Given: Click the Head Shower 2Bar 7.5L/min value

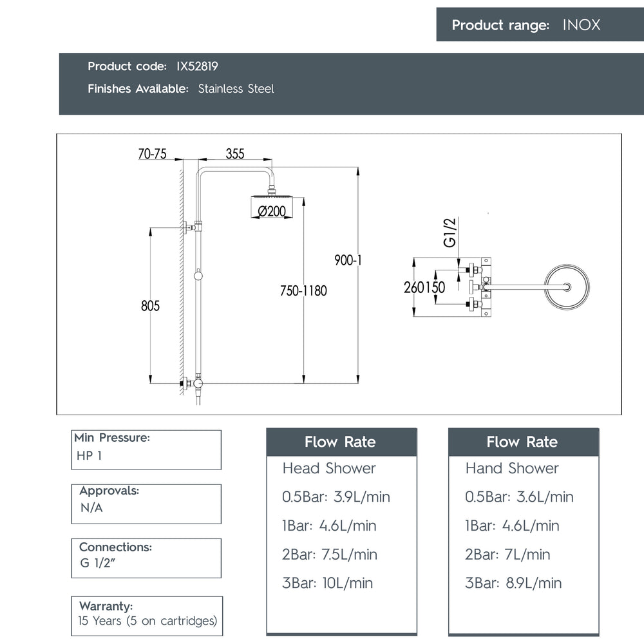Looking at the screenshot, I should (x=329, y=554).
